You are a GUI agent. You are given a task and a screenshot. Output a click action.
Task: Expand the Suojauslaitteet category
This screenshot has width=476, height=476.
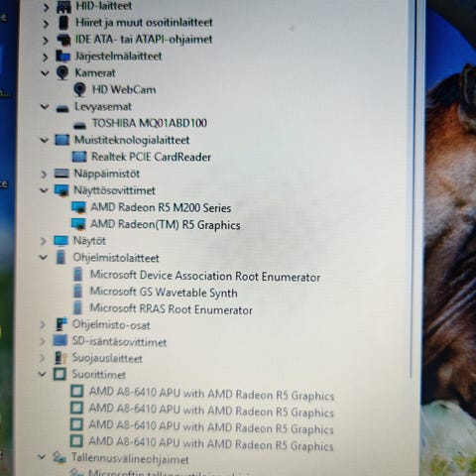[x=43, y=358]
